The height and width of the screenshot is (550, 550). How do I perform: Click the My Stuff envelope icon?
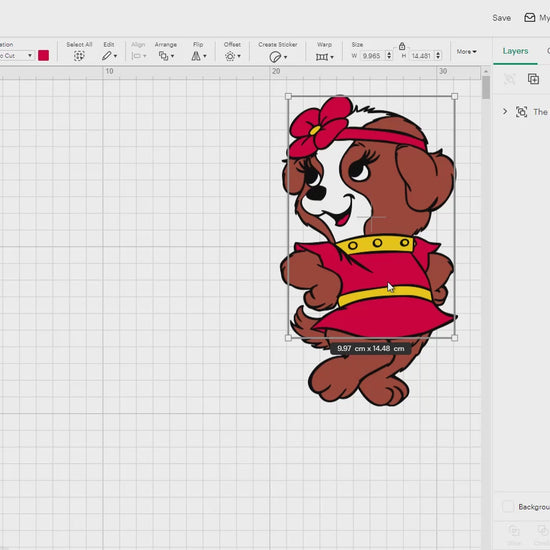pos(529,18)
